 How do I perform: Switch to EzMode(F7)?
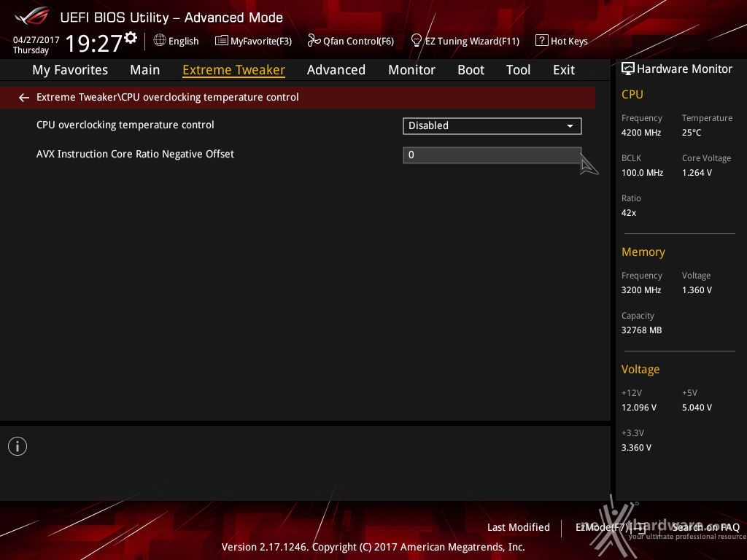[611, 527]
